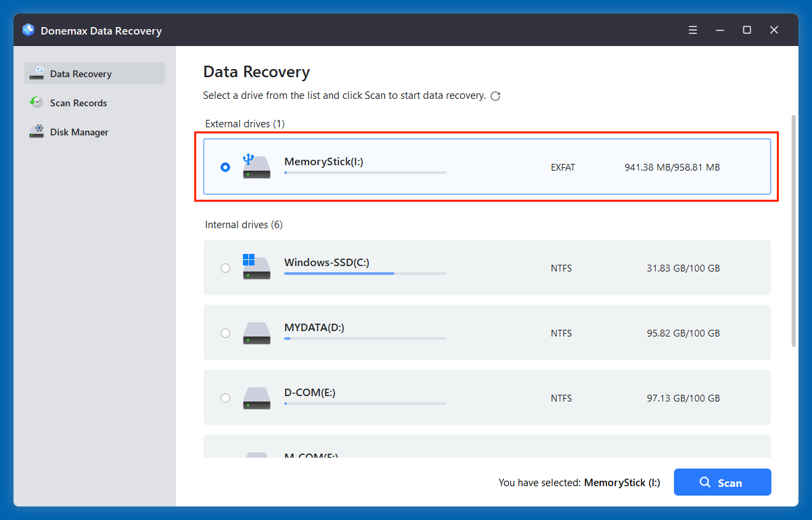Viewport: 812px width, 520px height.
Task: Click the refresh drives icon
Action: coord(495,95)
